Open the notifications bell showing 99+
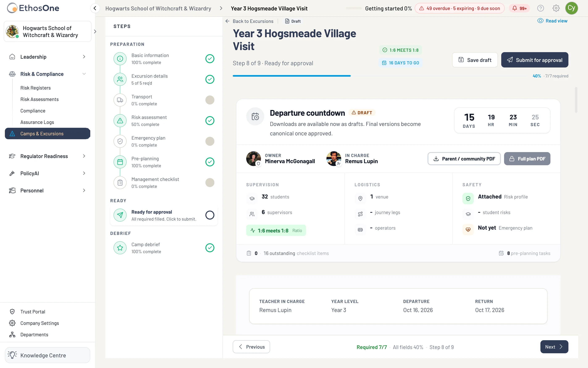 [x=519, y=8]
